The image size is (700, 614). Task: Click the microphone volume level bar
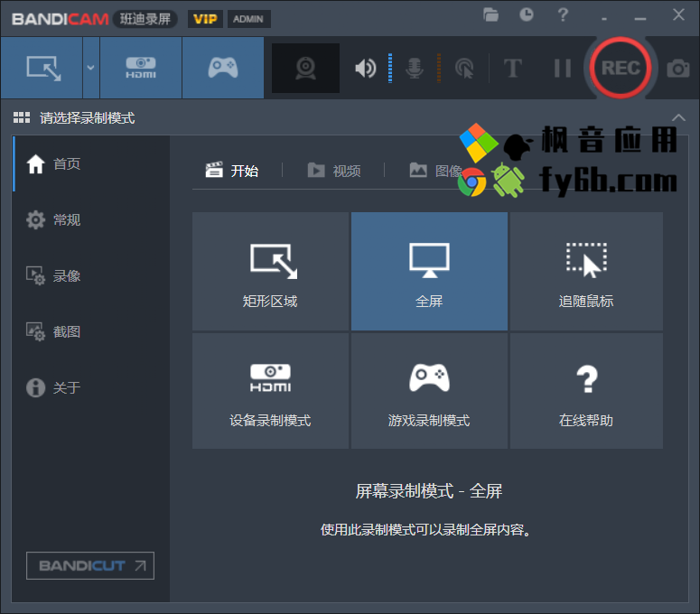439,69
